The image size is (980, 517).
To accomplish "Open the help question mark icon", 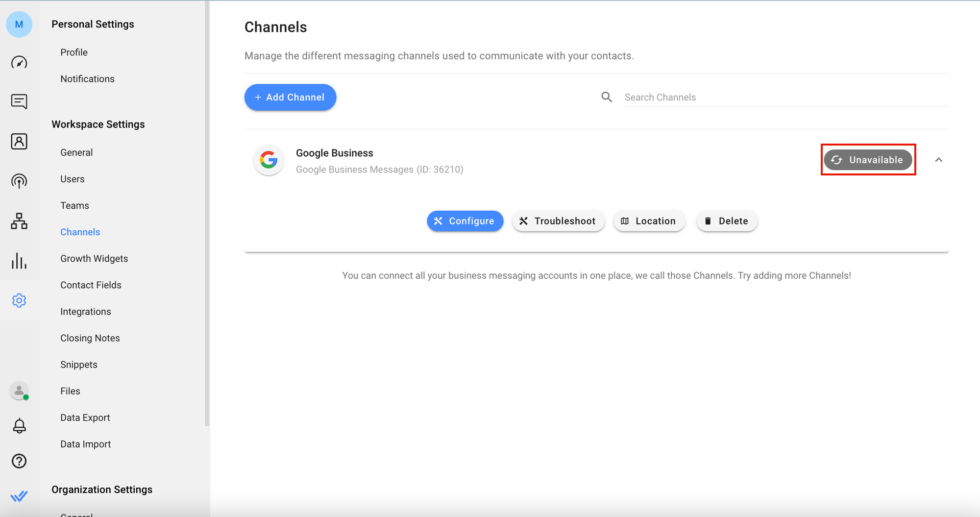I will tap(19, 461).
